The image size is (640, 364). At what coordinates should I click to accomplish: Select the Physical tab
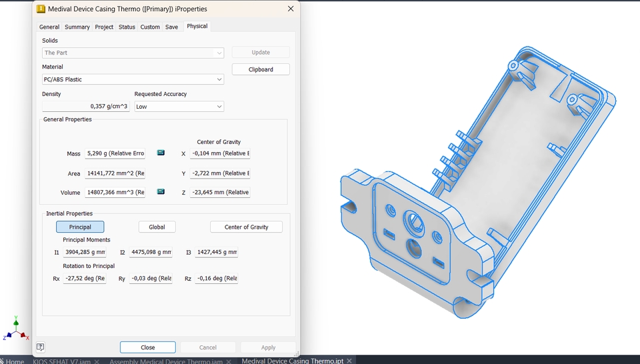pyautogui.click(x=197, y=26)
